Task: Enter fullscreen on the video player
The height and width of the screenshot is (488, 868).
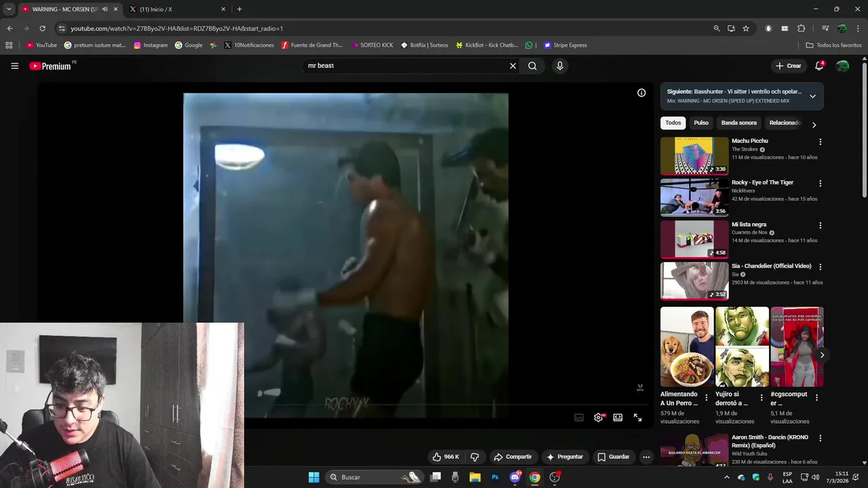Action: pyautogui.click(x=637, y=418)
